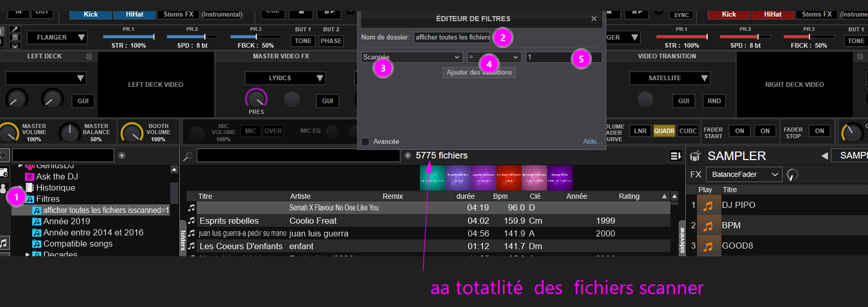Click the left deck video reel icon
The image size is (868, 307).
pos(89,56)
